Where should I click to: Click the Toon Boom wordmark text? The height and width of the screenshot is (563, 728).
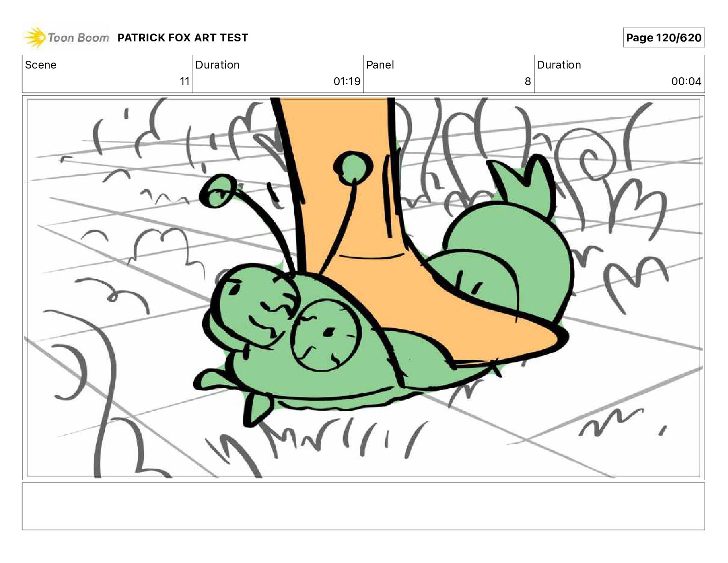[x=79, y=38]
